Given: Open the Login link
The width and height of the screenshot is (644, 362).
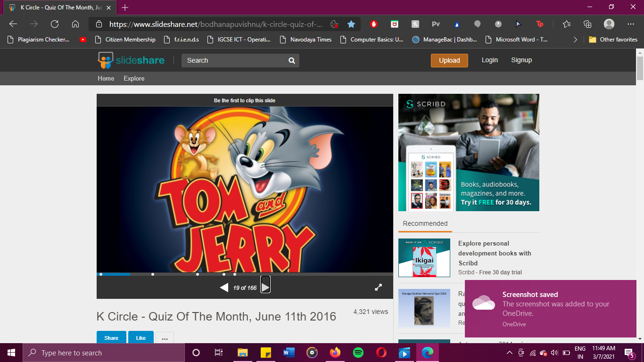Looking at the screenshot, I should [490, 60].
